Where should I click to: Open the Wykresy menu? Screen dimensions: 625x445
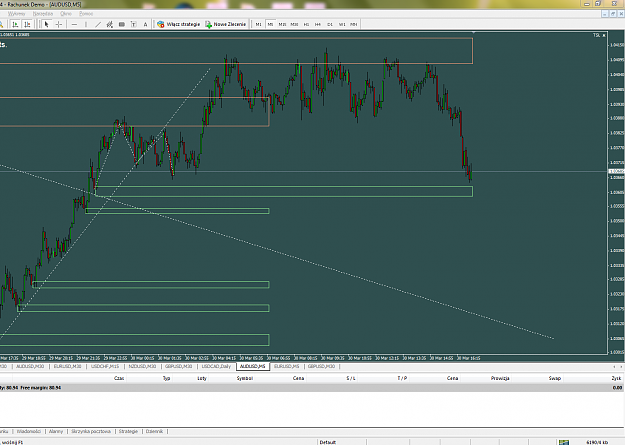(x=16, y=14)
